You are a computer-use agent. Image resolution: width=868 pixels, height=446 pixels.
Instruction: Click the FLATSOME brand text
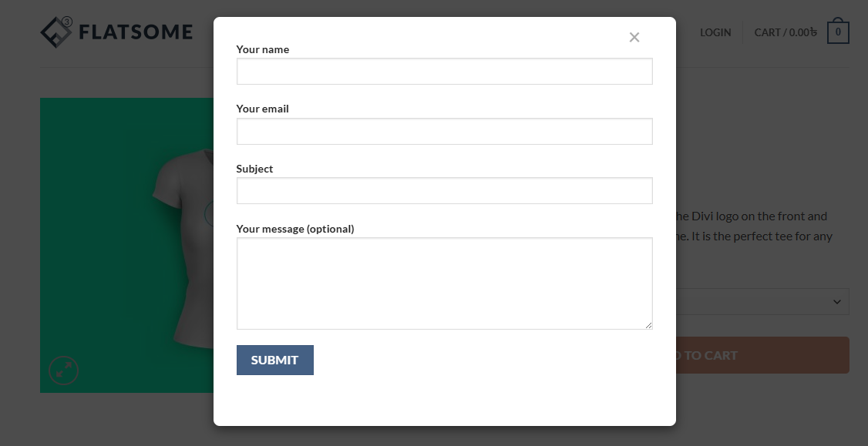pos(136,32)
